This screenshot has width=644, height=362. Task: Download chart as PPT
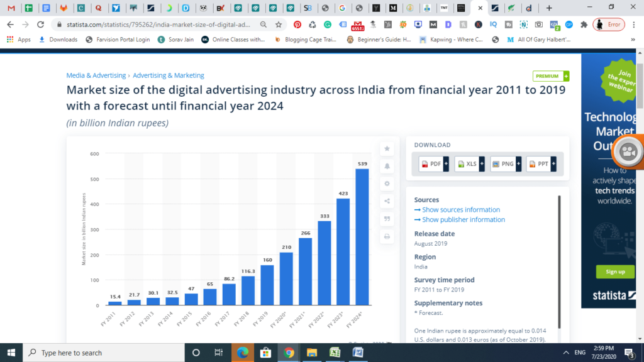coord(541,164)
